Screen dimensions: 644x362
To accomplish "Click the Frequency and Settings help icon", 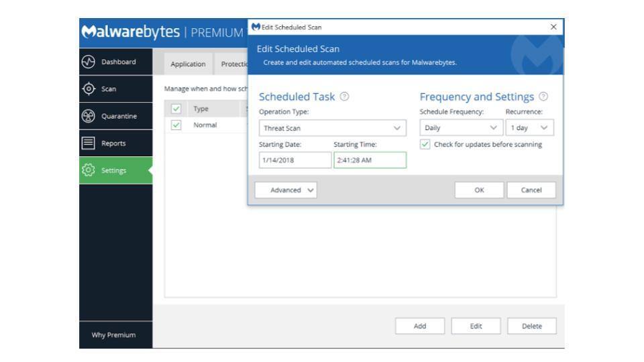I will (545, 97).
